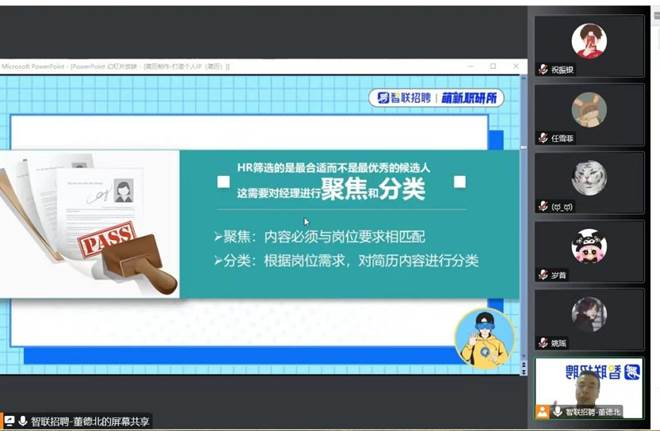
Task: Maximize the PowerPoint slideshow window
Action: pyautogui.click(x=492, y=66)
